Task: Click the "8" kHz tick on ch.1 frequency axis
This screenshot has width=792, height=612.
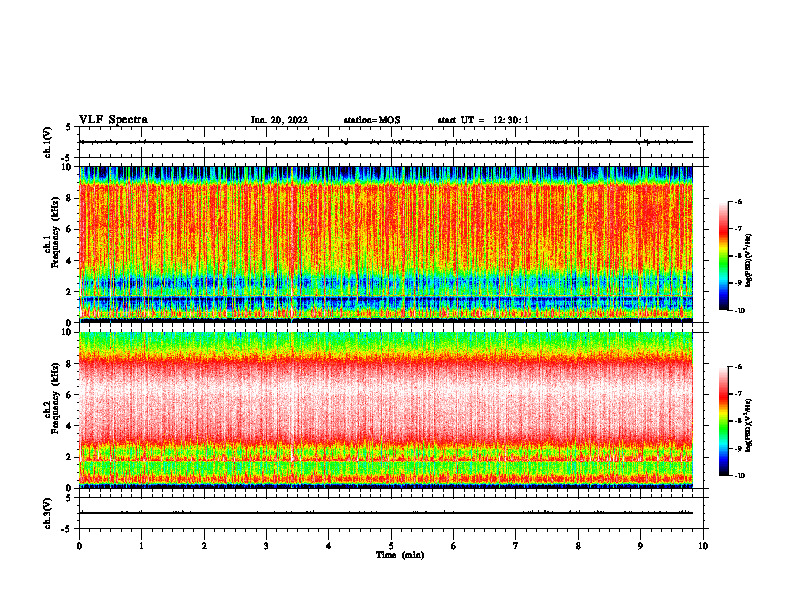Action: 70,198
